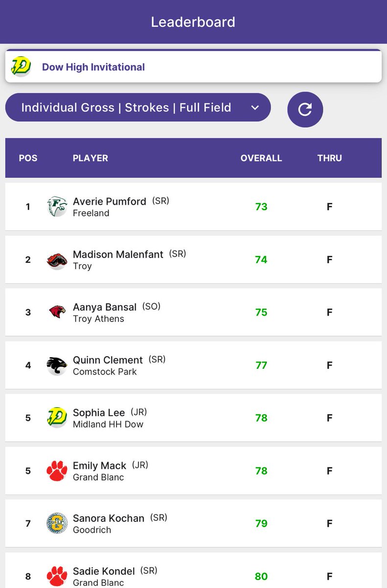Expand the dropdown chevron arrow
Viewport: 387px width, 588px height.
coord(255,108)
